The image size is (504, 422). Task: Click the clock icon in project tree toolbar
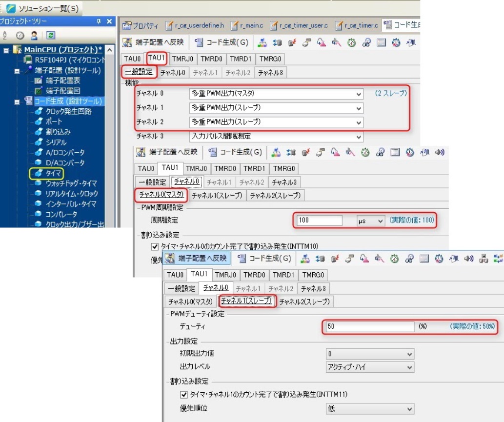20,35
